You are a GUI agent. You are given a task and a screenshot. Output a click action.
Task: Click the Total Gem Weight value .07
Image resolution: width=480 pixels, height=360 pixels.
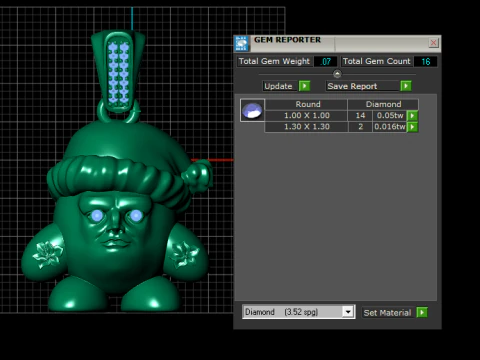pyautogui.click(x=326, y=61)
